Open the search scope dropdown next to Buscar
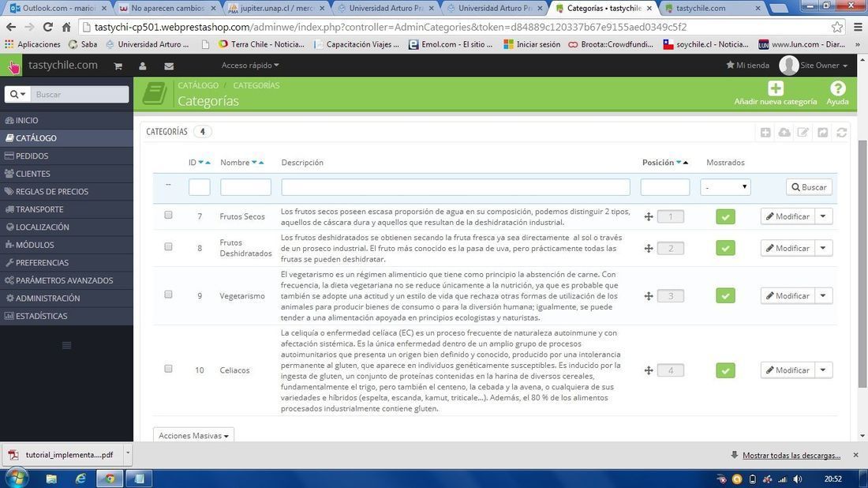 pyautogui.click(x=17, y=94)
